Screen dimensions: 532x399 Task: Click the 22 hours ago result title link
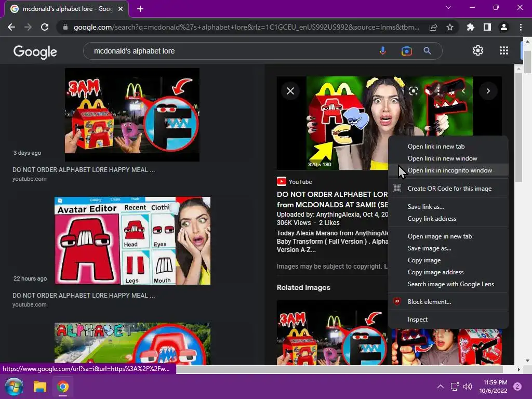(84, 296)
